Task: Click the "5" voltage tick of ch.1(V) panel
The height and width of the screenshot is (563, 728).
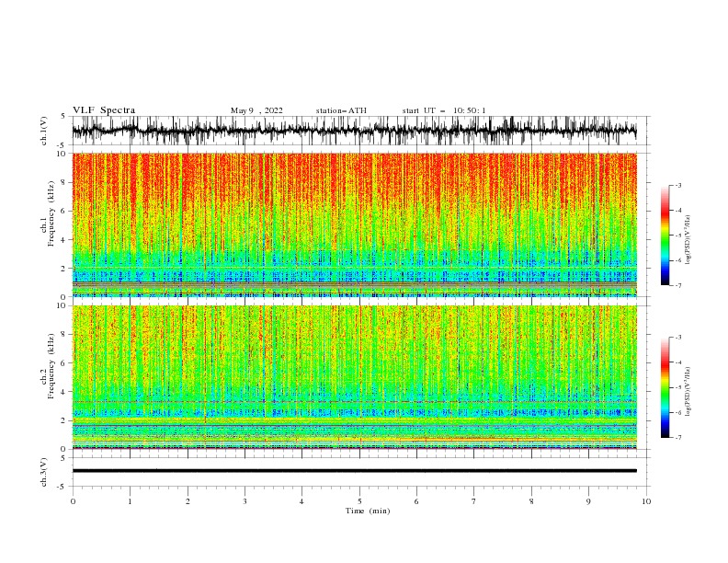Action: tap(64, 117)
